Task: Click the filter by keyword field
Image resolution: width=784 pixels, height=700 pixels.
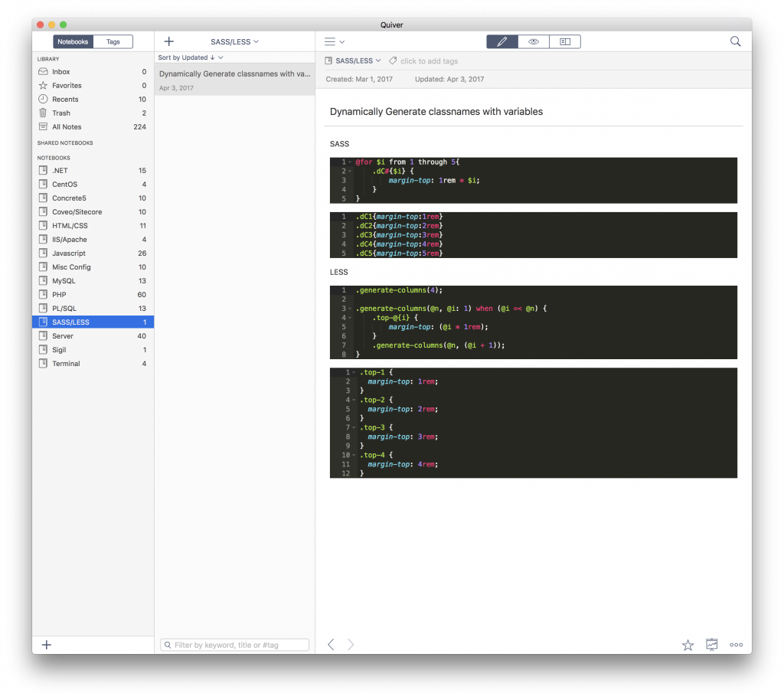Action: (235, 645)
